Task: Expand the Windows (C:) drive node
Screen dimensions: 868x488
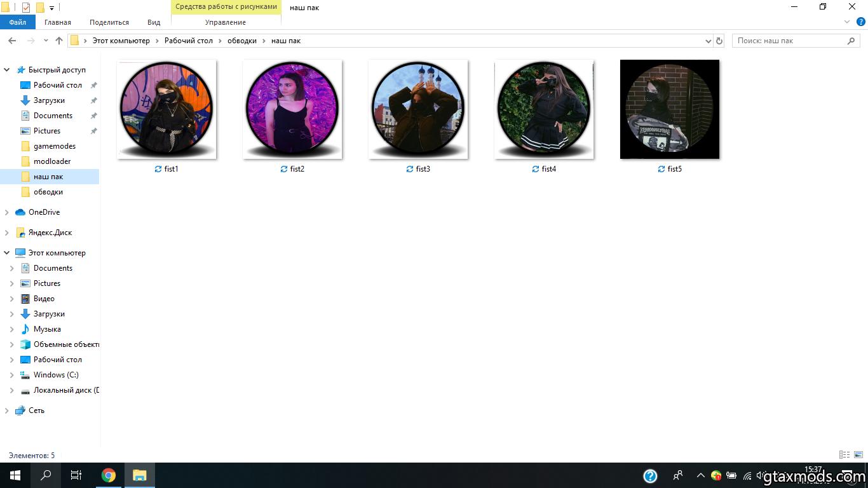Action: point(11,375)
